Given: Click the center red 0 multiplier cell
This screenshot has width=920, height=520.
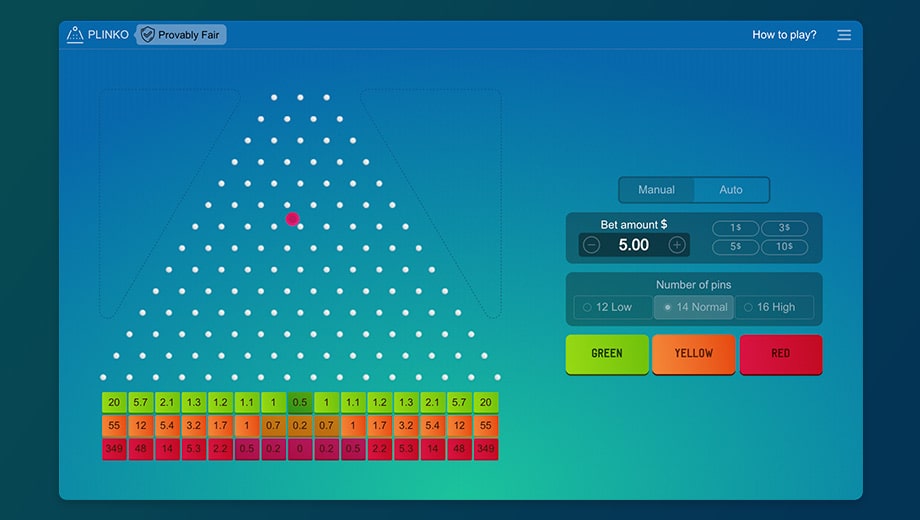Looking at the screenshot, I should [x=300, y=449].
